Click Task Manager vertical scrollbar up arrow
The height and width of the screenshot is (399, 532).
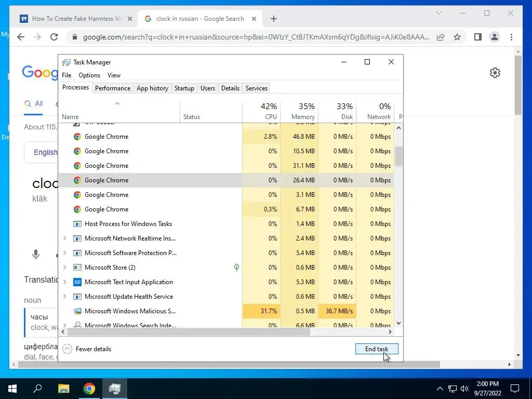(x=398, y=128)
